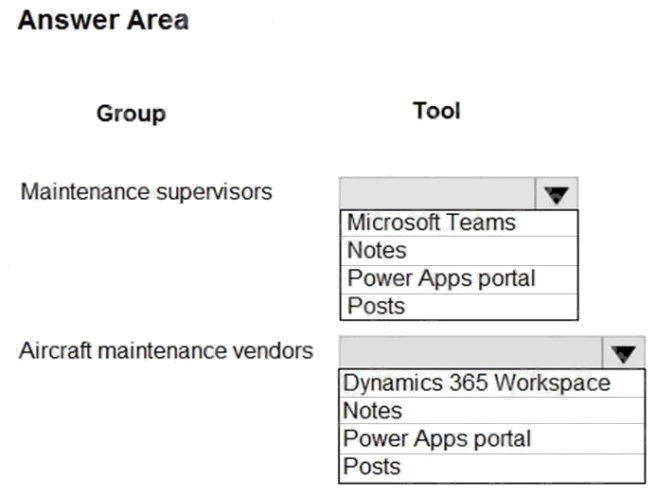656x498 pixels.
Task: Open the Maintenance supervisors dropdown arrow
Action: pyautogui.click(x=556, y=194)
